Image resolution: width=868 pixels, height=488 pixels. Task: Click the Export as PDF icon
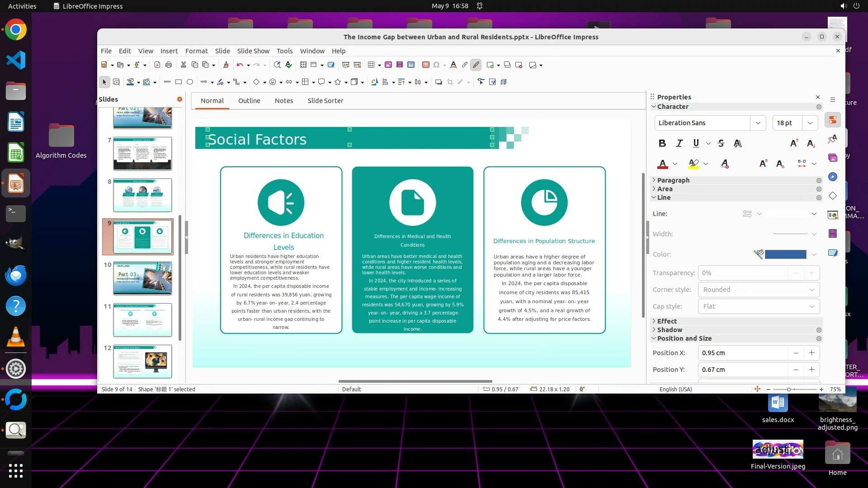pos(157,65)
